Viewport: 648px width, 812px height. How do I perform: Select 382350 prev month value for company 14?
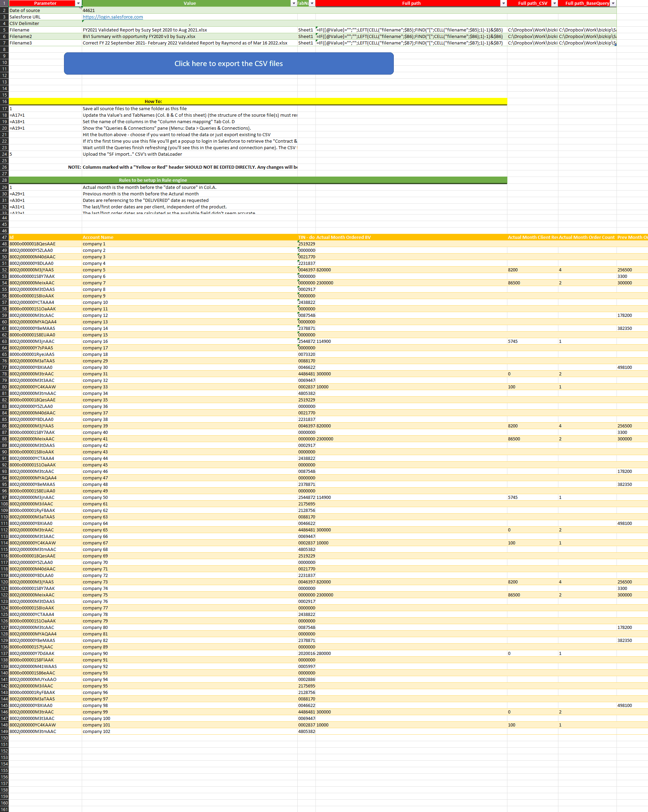[632, 328]
